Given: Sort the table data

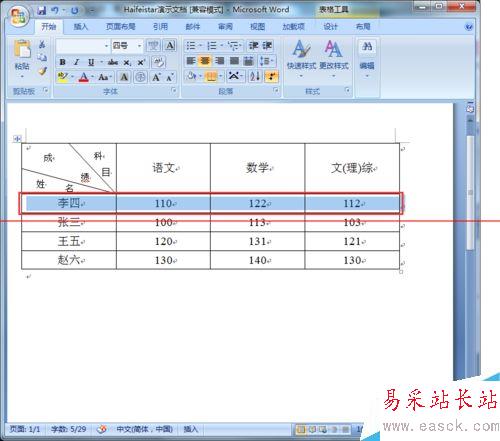Looking at the screenshot, I should pos(255,76).
